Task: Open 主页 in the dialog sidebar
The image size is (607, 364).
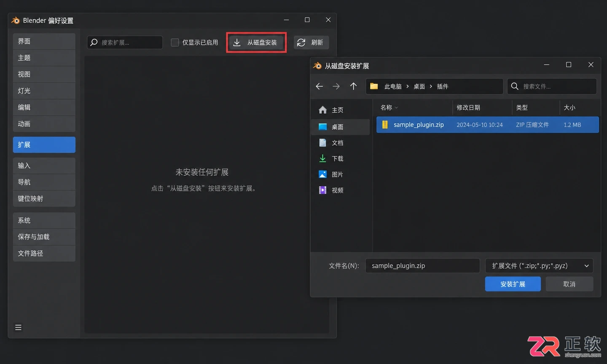Action: tap(340, 110)
